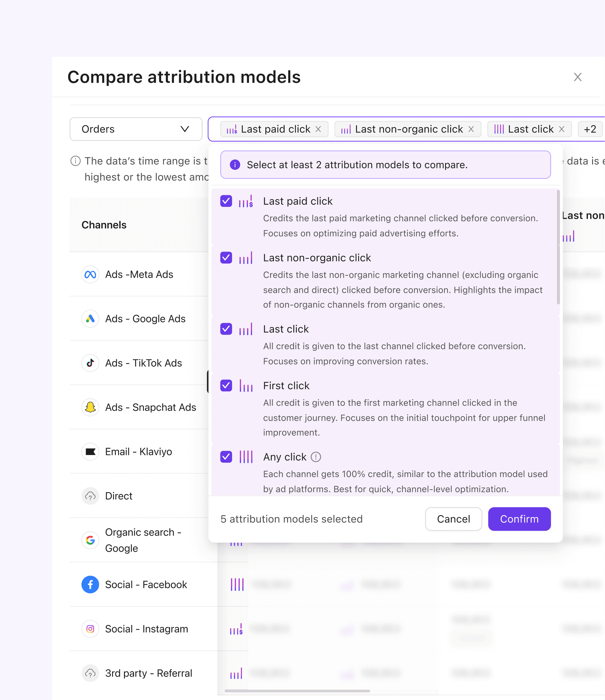Click the Any click info icon
605x700 pixels.
[315, 457]
